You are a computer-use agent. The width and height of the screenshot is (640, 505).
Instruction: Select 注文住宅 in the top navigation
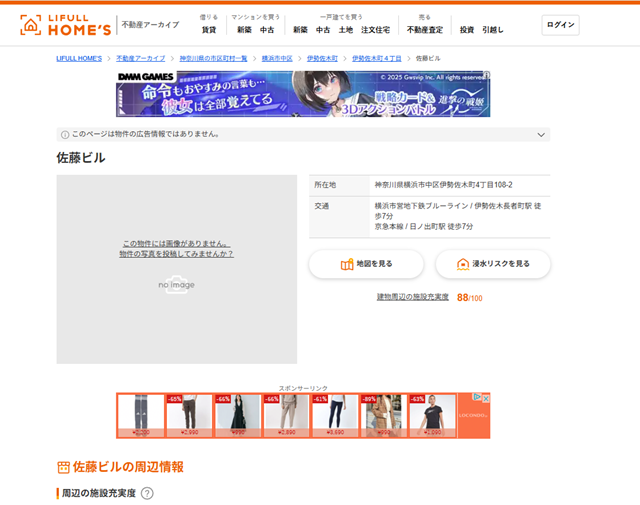pos(375,30)
